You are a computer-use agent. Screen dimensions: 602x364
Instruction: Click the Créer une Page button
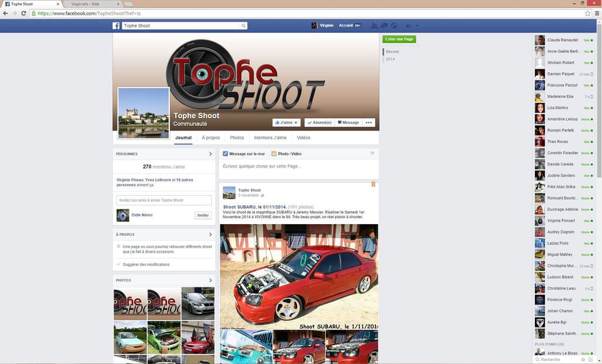[x=399, y=39]
